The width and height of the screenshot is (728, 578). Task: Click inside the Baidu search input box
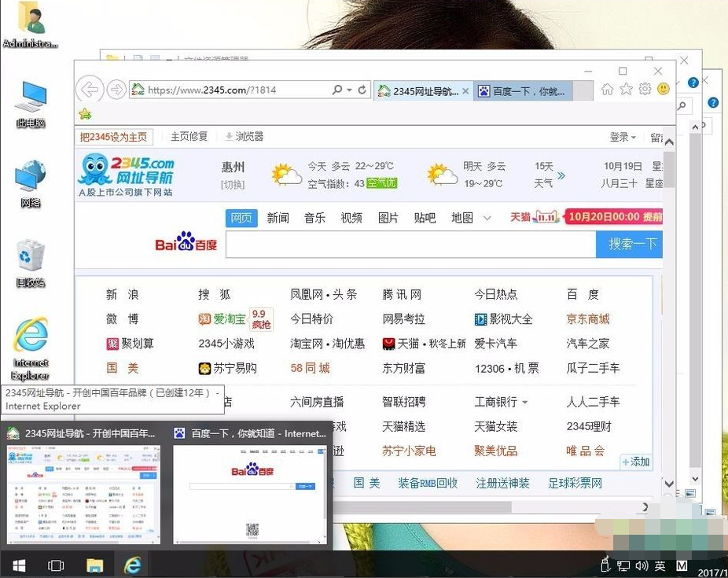point(409,245)
